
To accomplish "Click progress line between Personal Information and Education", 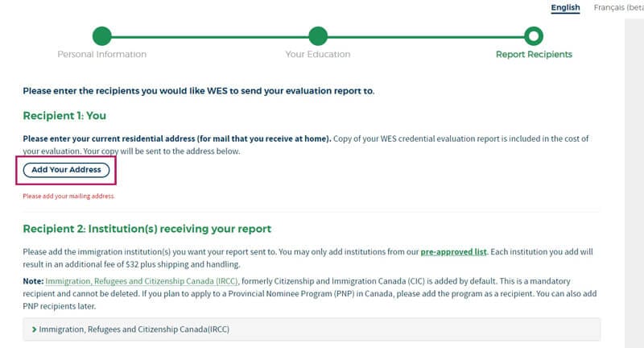I will [209, 35].
